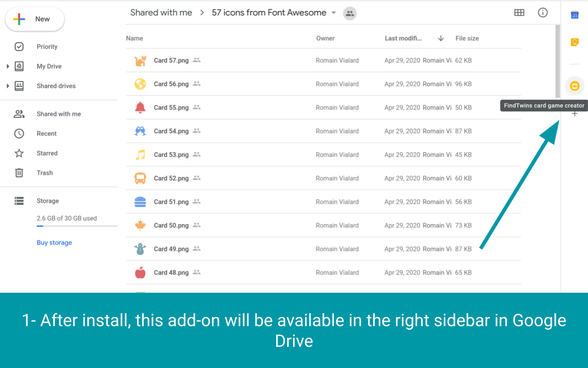Select file name Card 49.png
The width and height of the screenshot is (588, 368).
point(171,249)
